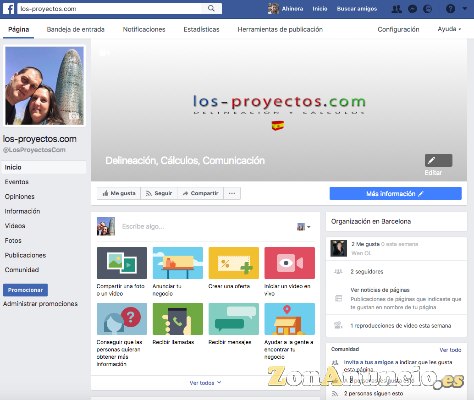Click the 2 seguidores entry
Image resolution: width=474 pixels, height=400 pixels.
(367, 272)
